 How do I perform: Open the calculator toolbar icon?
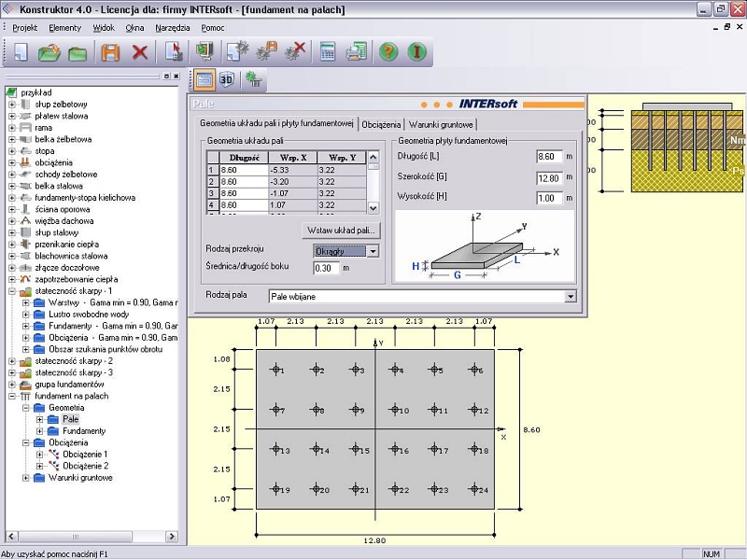click(328, 51)
